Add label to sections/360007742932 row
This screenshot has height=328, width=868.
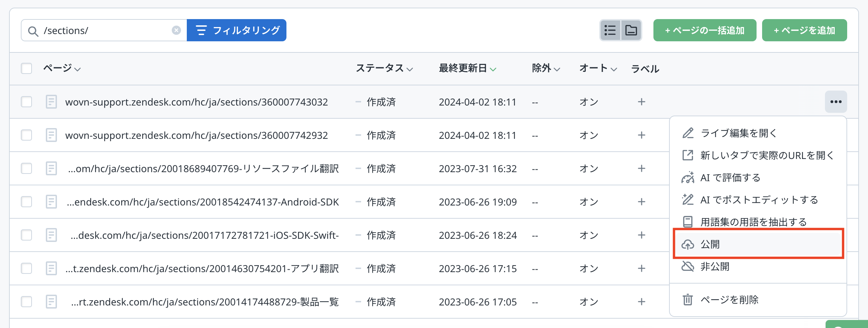(641, 135)
